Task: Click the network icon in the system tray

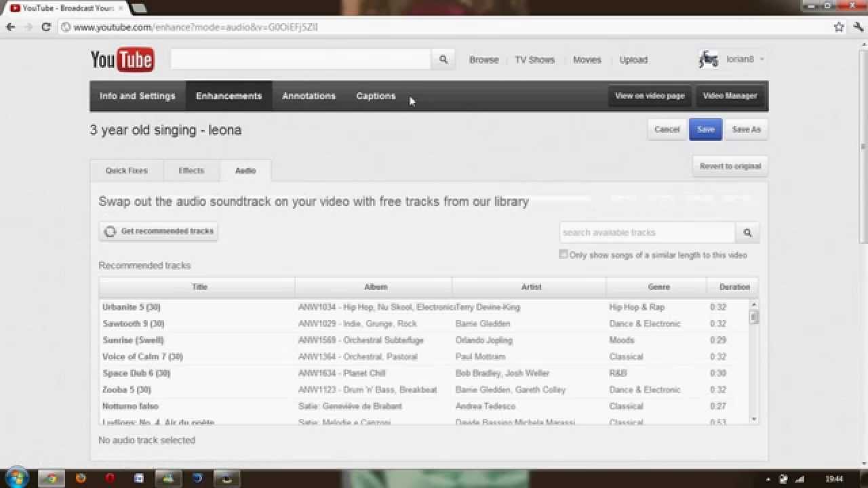Action: click(800, 479)
